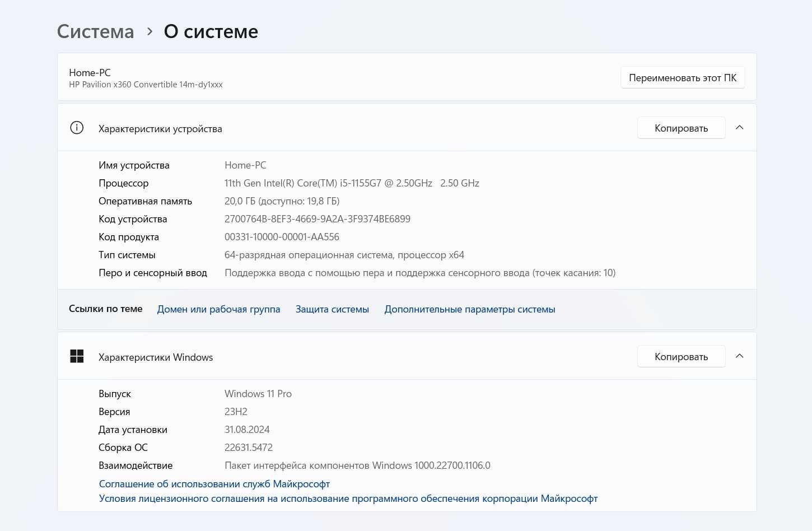This screenshot has height=531, width=812.
Task: Click the Код устройства label
Action: click(x=133, y=219)
